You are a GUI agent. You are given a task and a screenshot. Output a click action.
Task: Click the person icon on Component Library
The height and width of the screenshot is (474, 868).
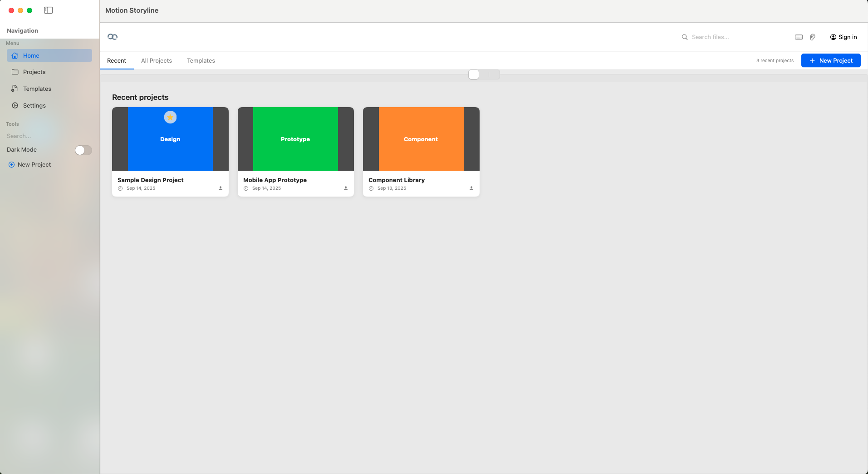tap(471, 188)
